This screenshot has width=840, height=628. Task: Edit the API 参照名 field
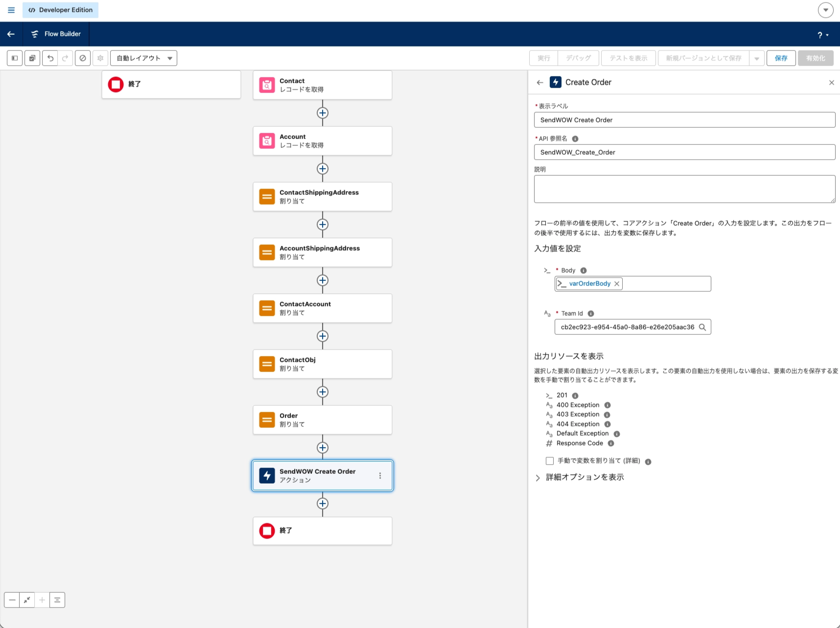[x=684, y=152]
